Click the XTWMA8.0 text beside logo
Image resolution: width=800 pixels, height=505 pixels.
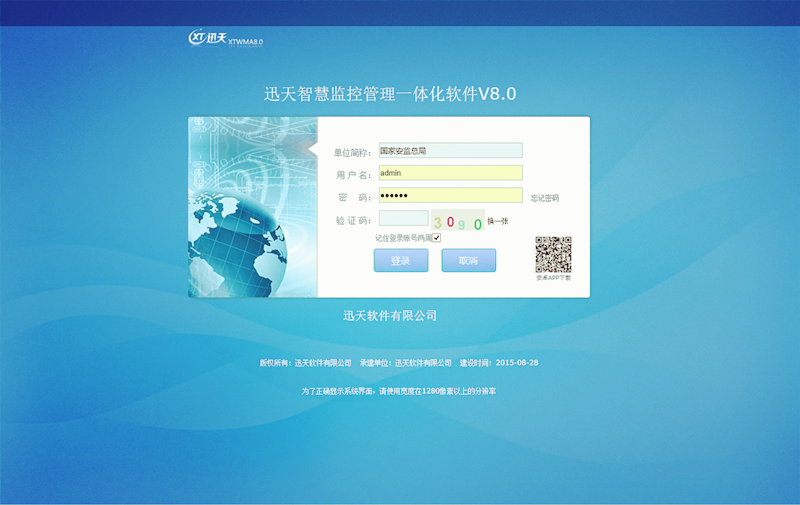pos(246,42)
